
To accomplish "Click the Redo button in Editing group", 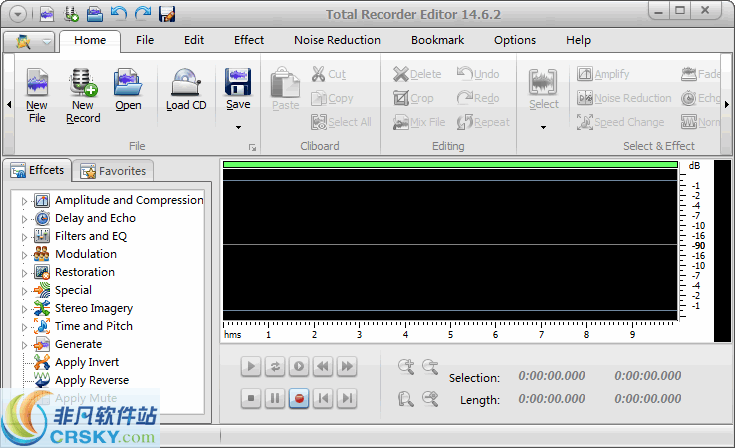I will click(478, 98).
